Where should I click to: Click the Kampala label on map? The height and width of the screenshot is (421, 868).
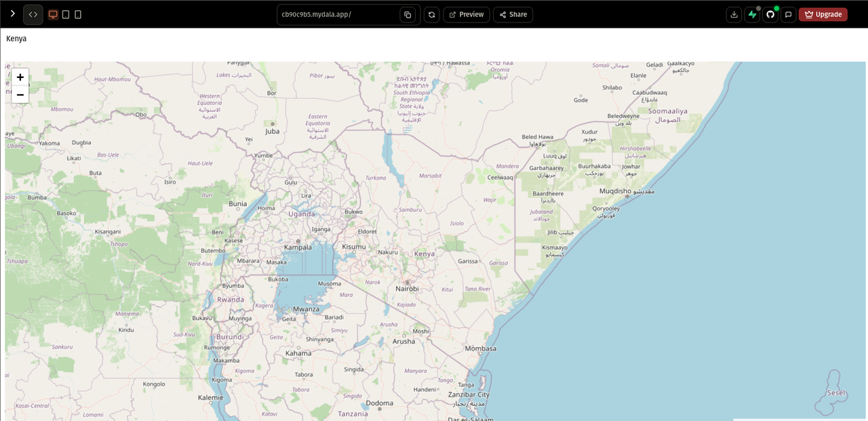298,247
